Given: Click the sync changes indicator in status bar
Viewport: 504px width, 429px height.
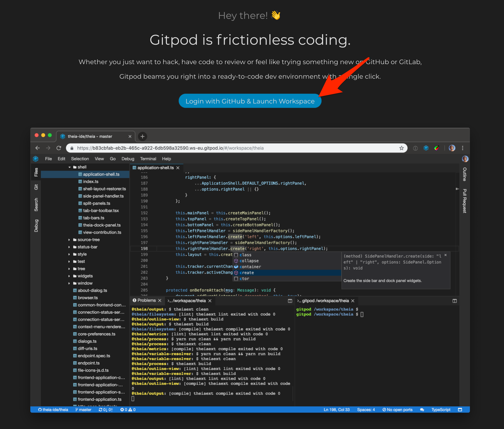Looking at the screenshot, I should (106, 410).
